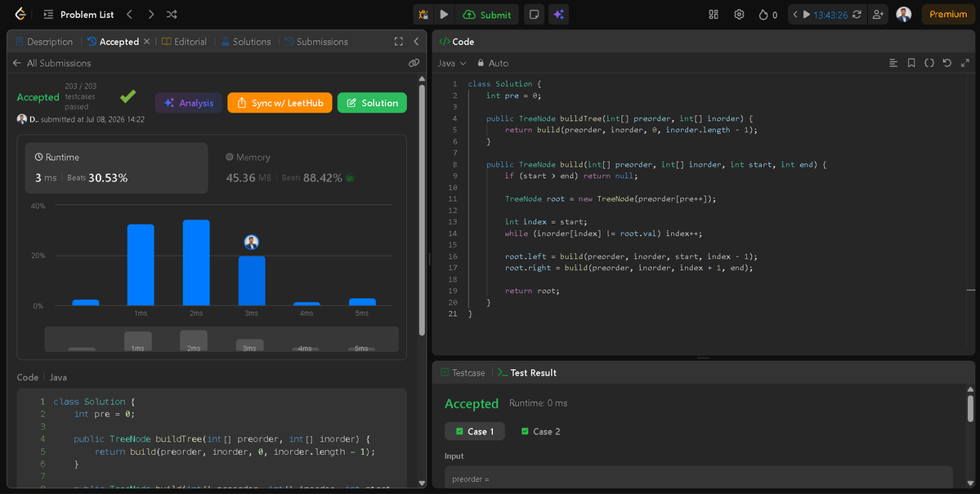Select Case 2 result
980x494 pixels.
tap(540, 432)
